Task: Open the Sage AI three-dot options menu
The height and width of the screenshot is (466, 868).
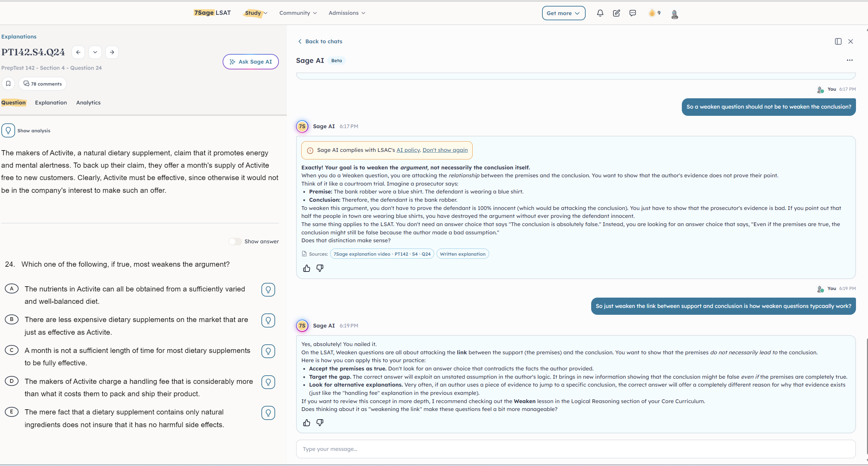Action: (850, 60)
